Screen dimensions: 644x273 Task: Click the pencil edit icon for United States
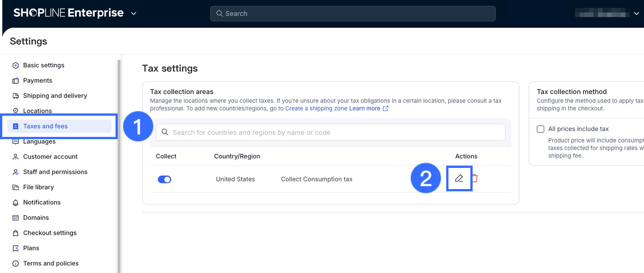point(459,178)
